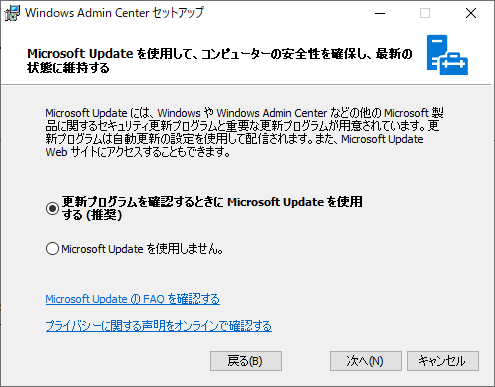Image resolution: width=495 pixels, height=387 pixels.
Task: Click the bold header 'コンピューターの安全性を確保し' heading
Action: click(287, 54)
